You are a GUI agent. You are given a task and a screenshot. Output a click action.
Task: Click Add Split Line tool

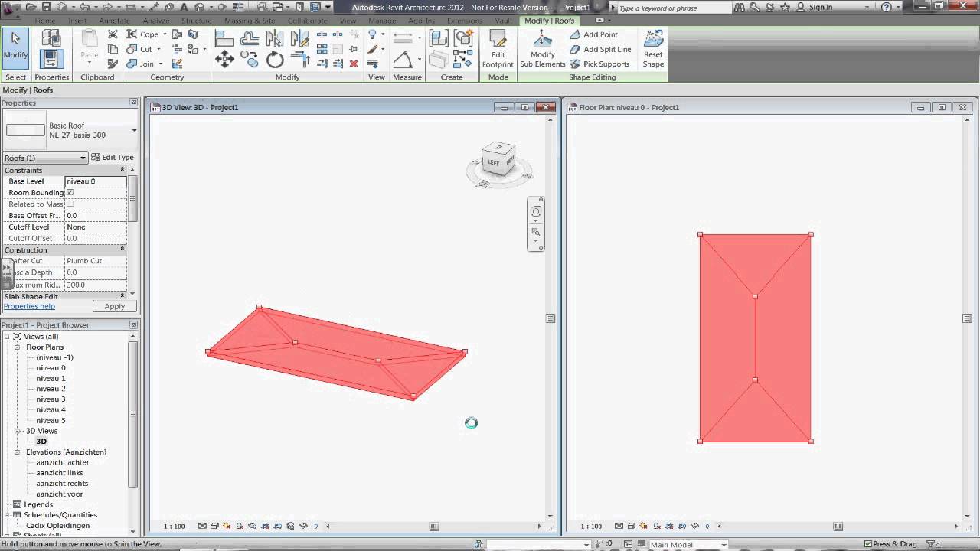click(601, 49)
